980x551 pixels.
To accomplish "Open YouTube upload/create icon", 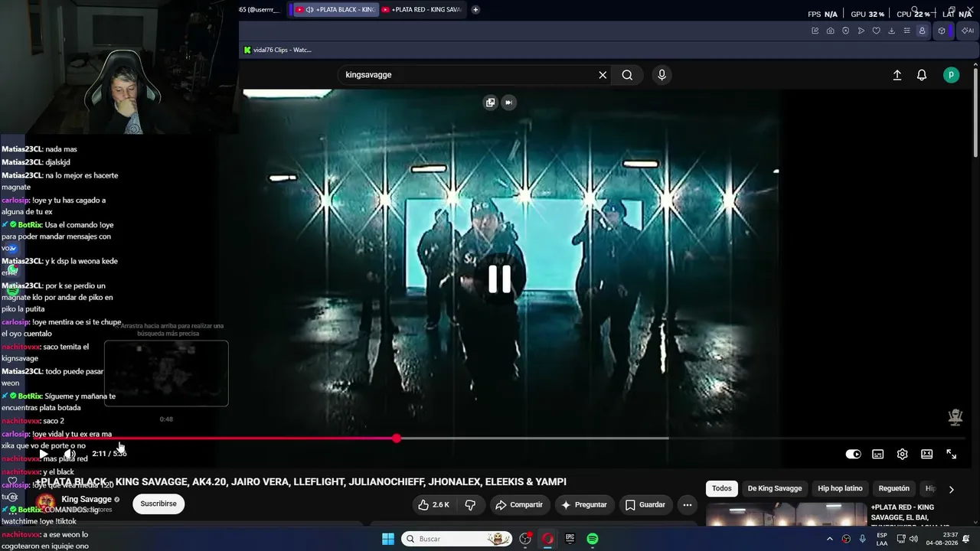I will pos(897,75).
